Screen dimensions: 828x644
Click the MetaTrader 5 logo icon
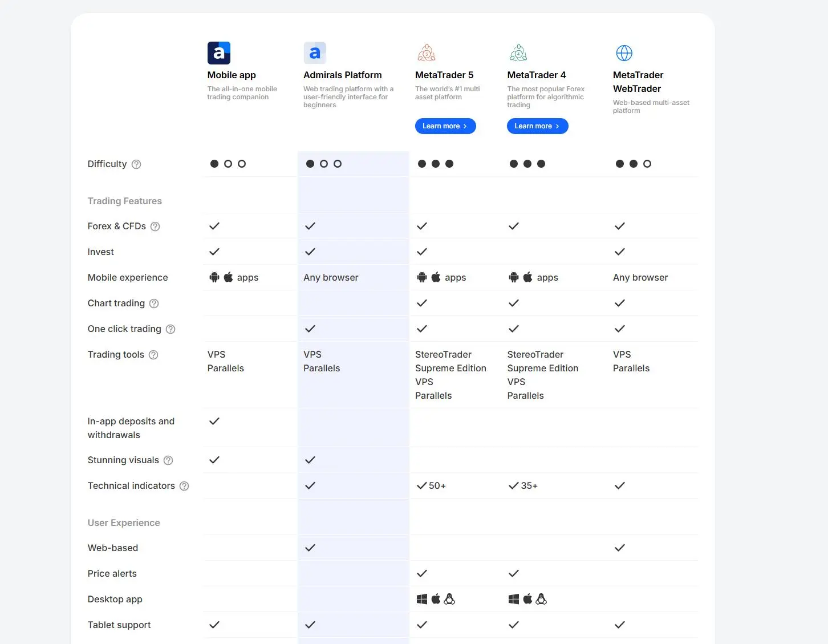point(427,53)
